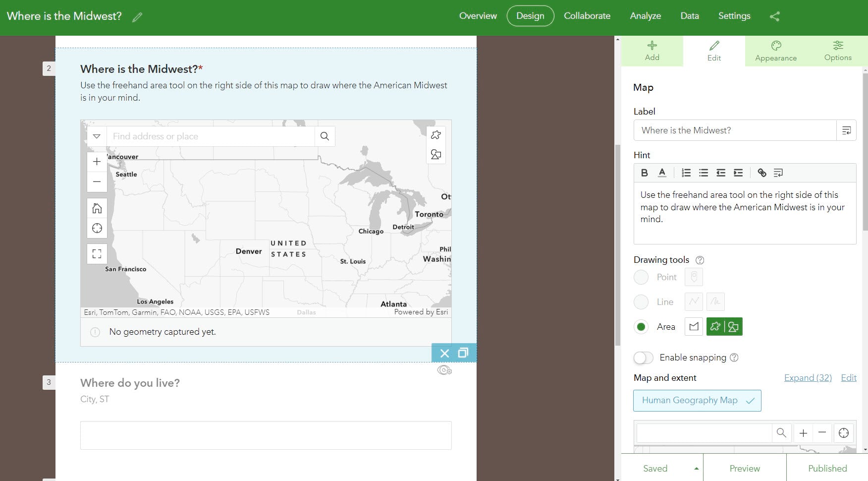Insert a hyperlink in the Hint
This screenshot has height=481, width=868.
762,173
